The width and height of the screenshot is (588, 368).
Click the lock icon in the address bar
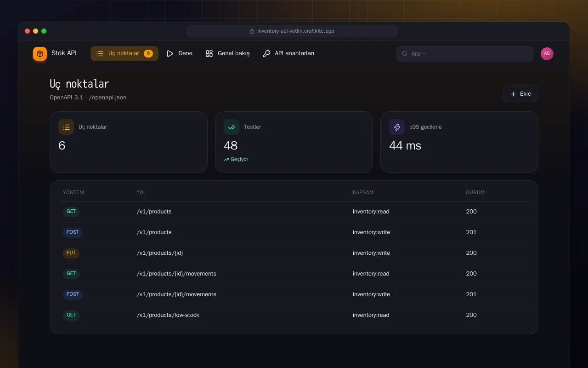[252, 31]
